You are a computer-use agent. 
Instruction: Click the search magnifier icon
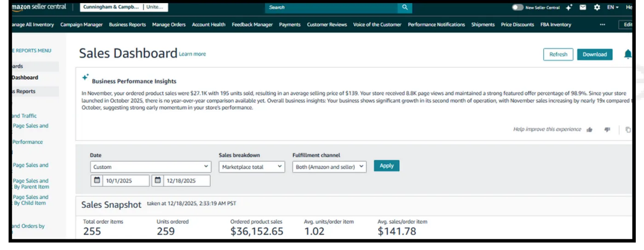[x=405, y=7]
